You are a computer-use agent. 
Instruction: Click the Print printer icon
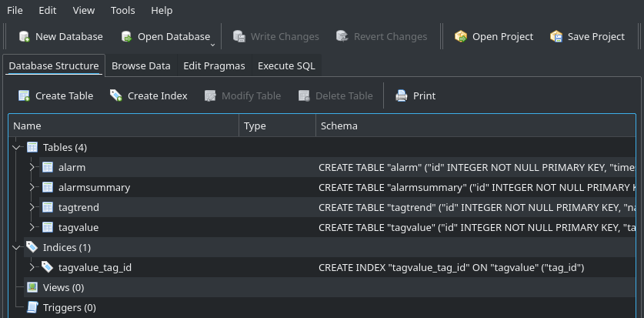point(402,95)
